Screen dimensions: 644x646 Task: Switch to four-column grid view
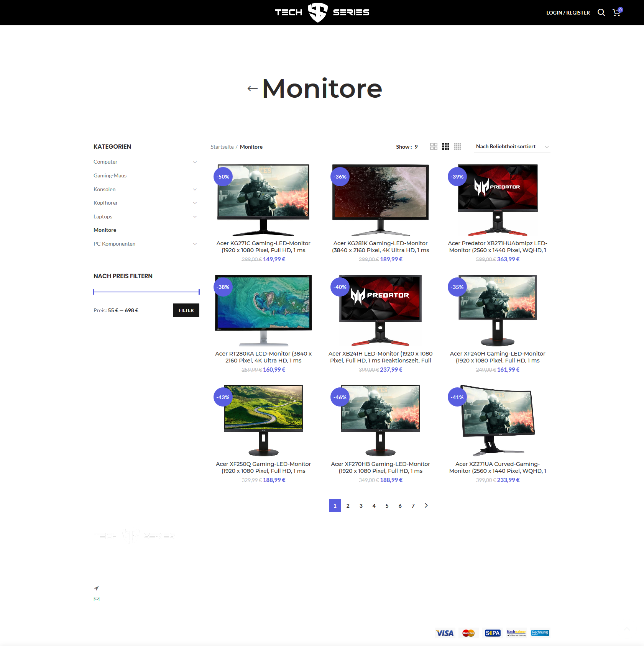click(457, 147)
